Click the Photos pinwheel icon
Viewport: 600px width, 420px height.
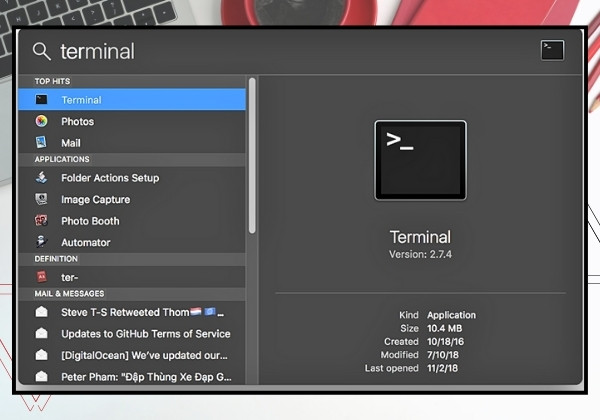[41, 121]
